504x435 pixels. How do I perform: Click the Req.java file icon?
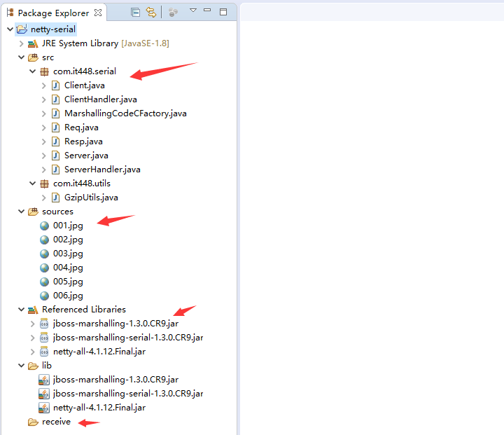pyautogui.click(x=55, y=127)
